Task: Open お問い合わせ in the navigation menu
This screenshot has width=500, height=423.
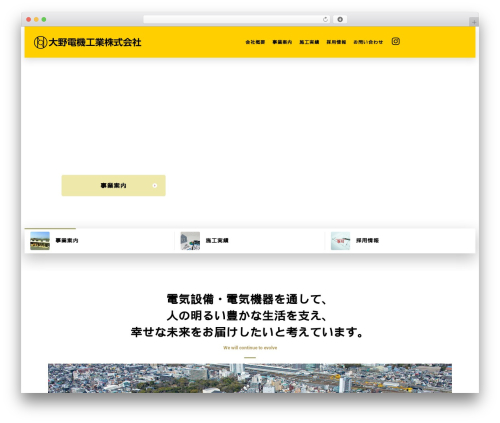Action: pyautogui.click(x=368, y=42)
